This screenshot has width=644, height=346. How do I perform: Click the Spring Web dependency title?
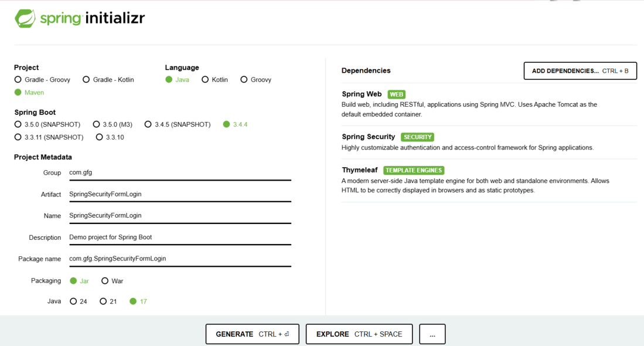(x=362, y=94)
